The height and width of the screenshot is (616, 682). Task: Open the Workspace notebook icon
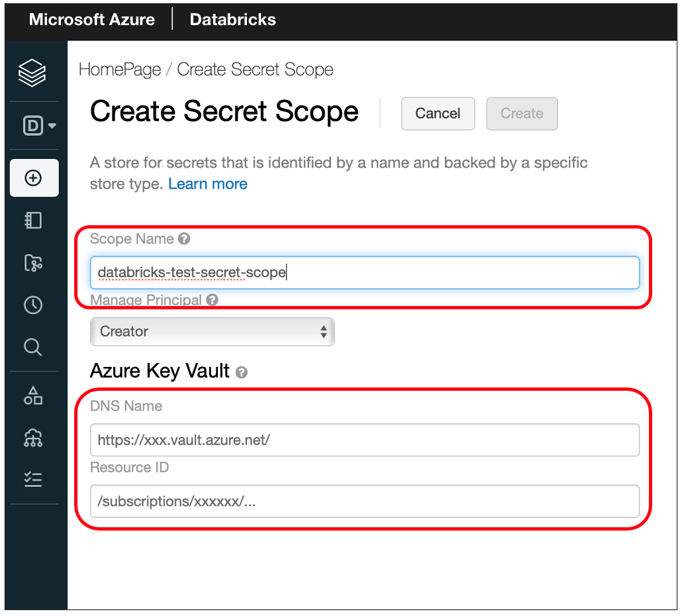34,221
